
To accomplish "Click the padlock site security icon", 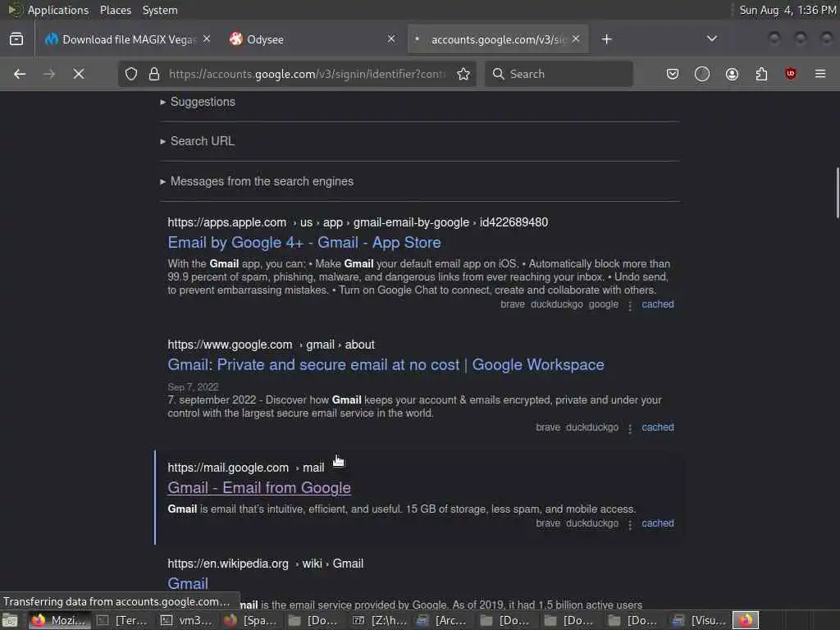I will tap(154, 74).
